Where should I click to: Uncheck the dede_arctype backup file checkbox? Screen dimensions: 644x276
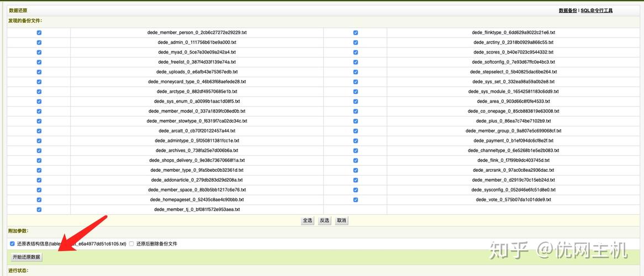[39, 92]
